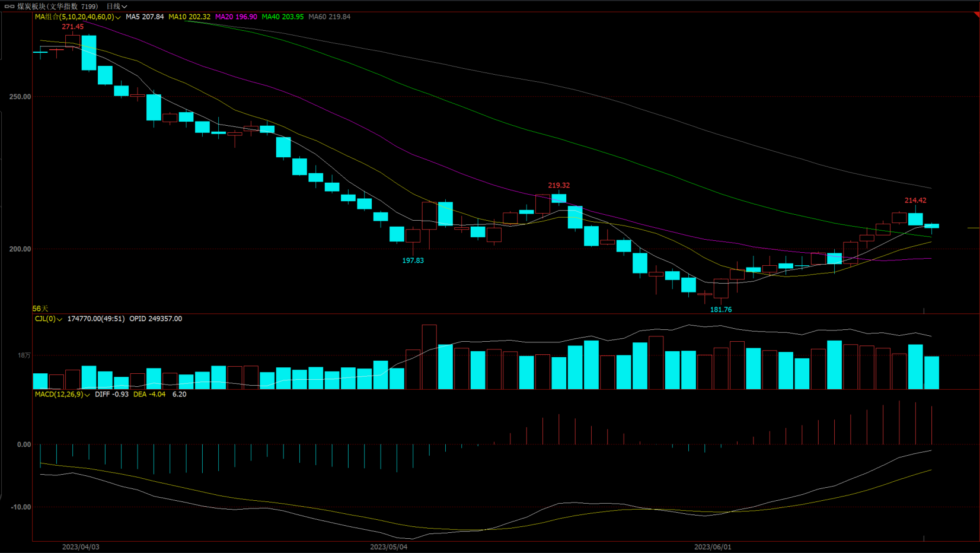980x553 pixels.
Task: Click the latest cyan candlestick on the chart
Action: click(x=931, y=226)
